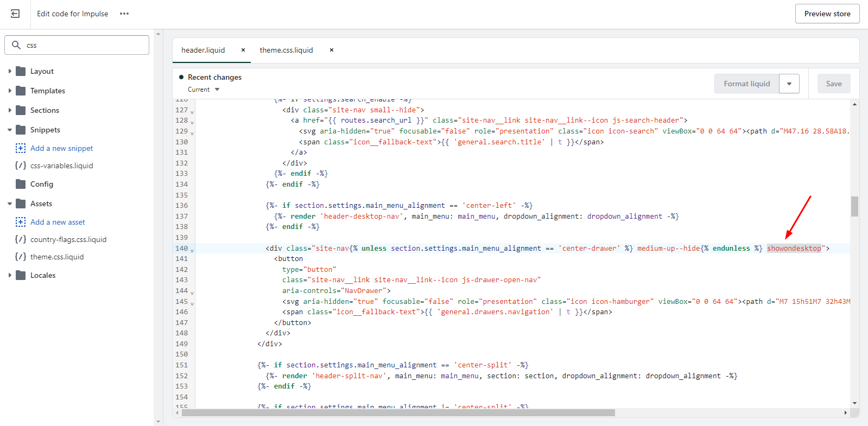Screen dimensions: 868x426
Task: Open country-flags.css.liquid asset file
Action: [x=68, y=239]
